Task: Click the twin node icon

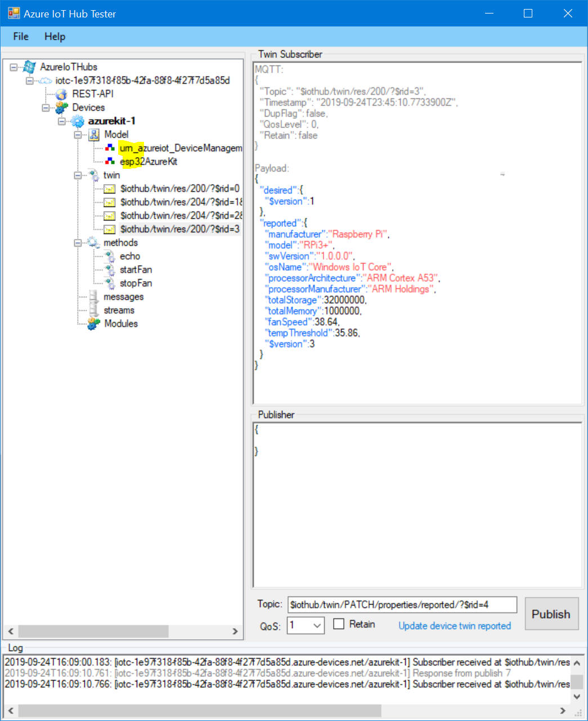Action: point(94,175)
